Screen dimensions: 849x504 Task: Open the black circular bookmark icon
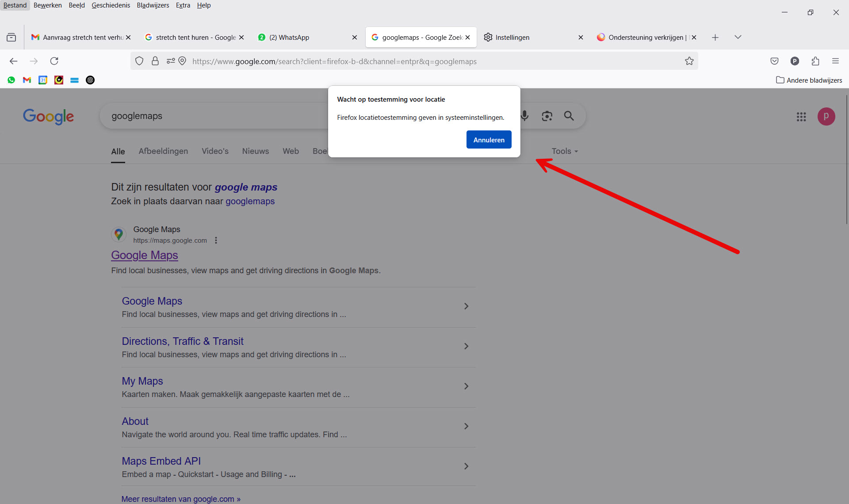click(x=90, y=80)
